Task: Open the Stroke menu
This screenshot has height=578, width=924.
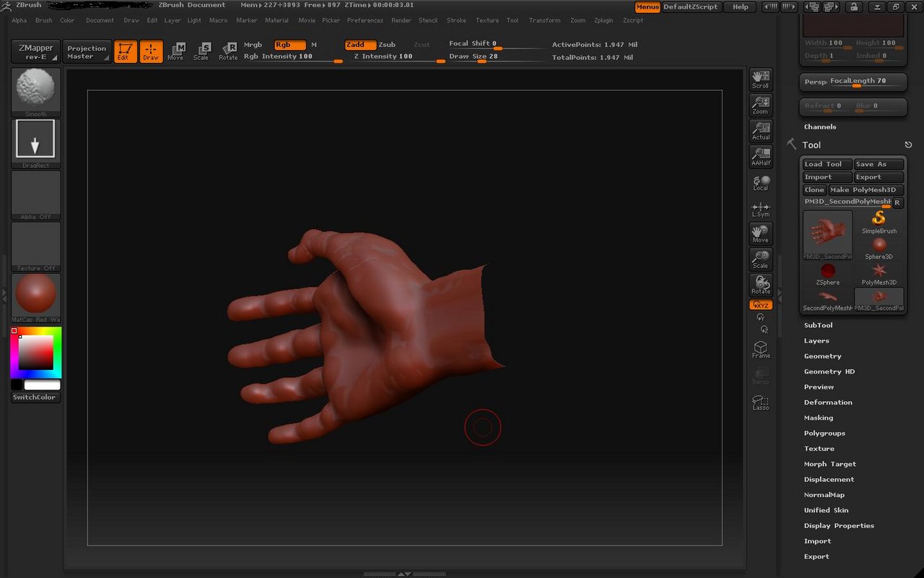Action: click(456, 20)
